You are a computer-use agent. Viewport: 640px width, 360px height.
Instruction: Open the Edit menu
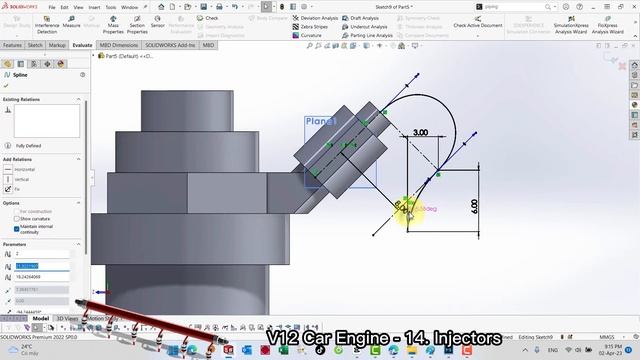pyautogui.click(x=64, y=7)
